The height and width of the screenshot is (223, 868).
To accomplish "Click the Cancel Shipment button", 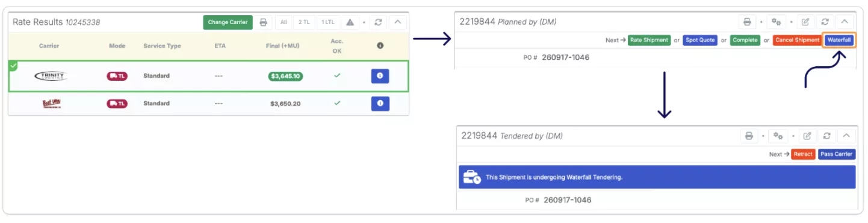I will tap(797, 40).
